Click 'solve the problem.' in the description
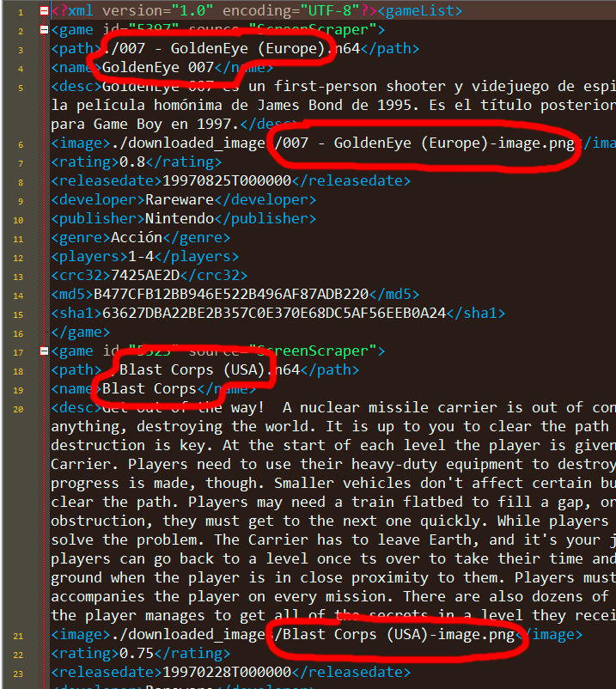This screenshot has width=616, height=689. pos(128,540)
